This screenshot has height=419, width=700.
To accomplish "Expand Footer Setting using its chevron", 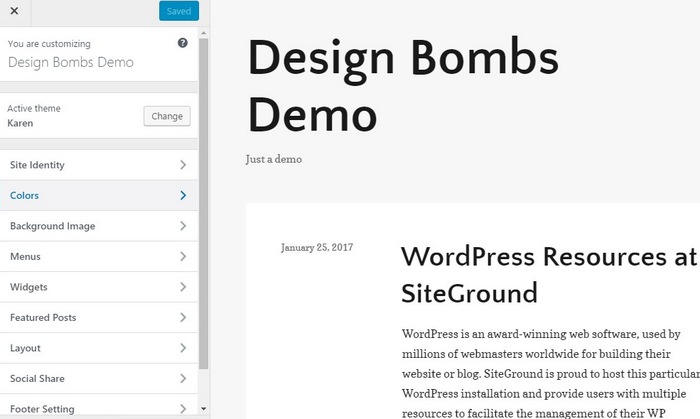I will click(x=183, y=409).
